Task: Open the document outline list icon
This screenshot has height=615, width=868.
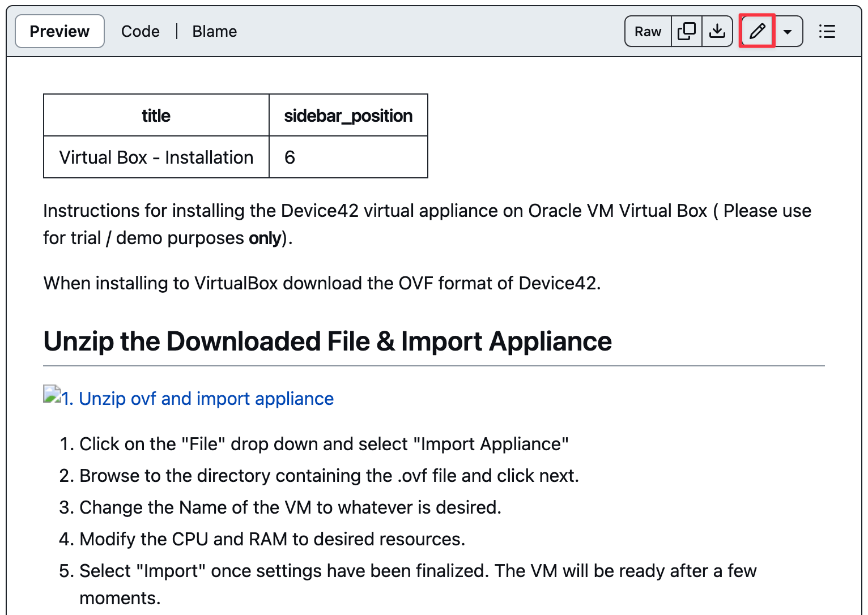Action: 827,31
